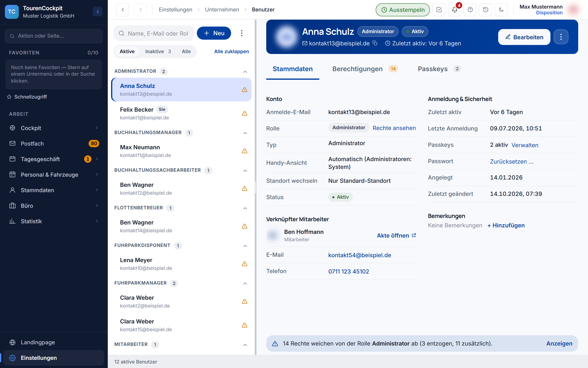
Task: Open Einstellungen in the sidebar
Action: point(54,358)
